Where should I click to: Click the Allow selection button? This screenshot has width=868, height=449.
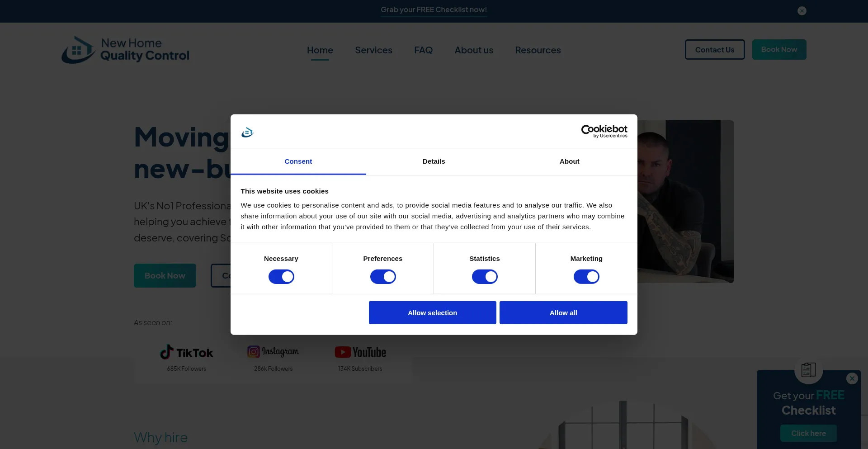[433, 312]
